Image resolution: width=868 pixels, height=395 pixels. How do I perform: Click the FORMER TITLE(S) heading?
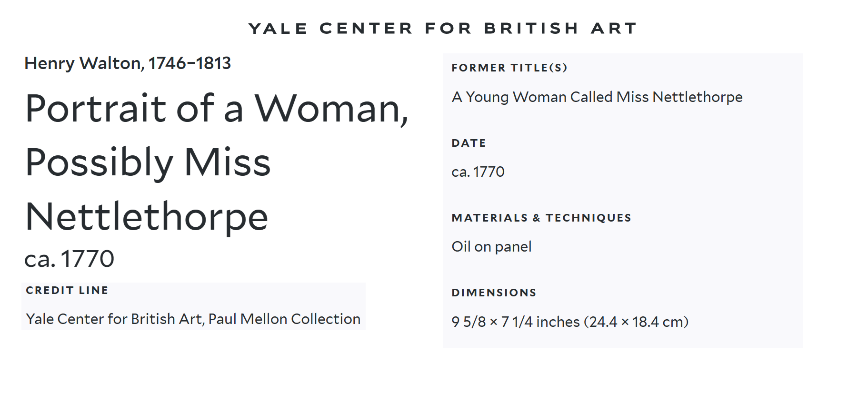tap(509, 68)
